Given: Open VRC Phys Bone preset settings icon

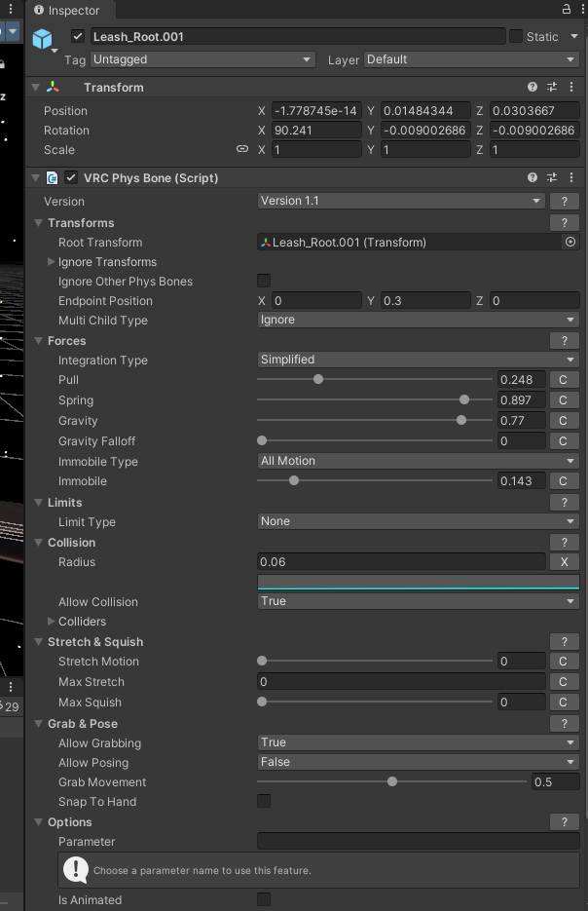Looking at the screenshot, I should click(552, 177).
